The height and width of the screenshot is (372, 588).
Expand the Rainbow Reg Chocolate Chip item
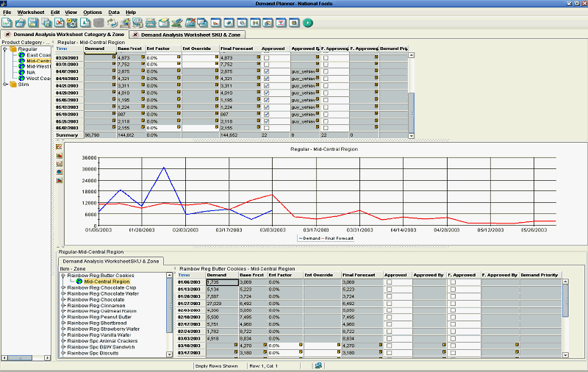62,287
